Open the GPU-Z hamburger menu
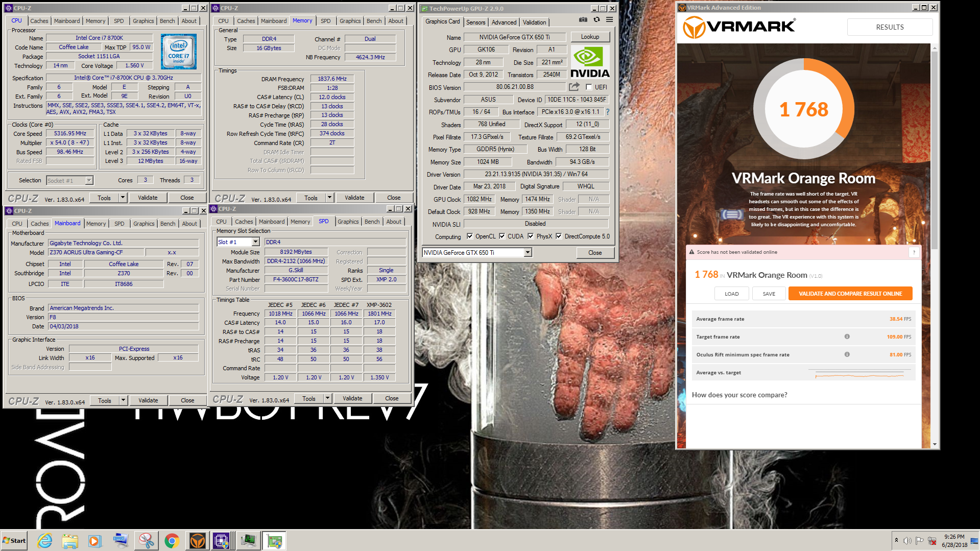Image resolution: width=980 pixels, height=551 pixels. click(609, 20)
